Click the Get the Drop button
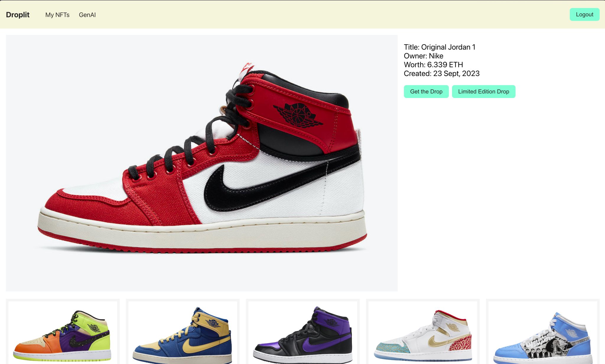This screenshot has height=364, width=605. point(426,92)
